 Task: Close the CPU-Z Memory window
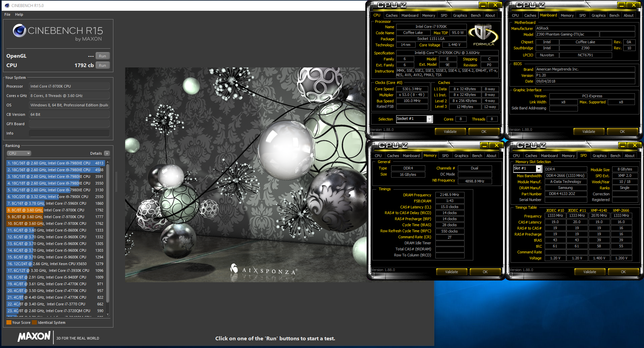tap(496, 145)
